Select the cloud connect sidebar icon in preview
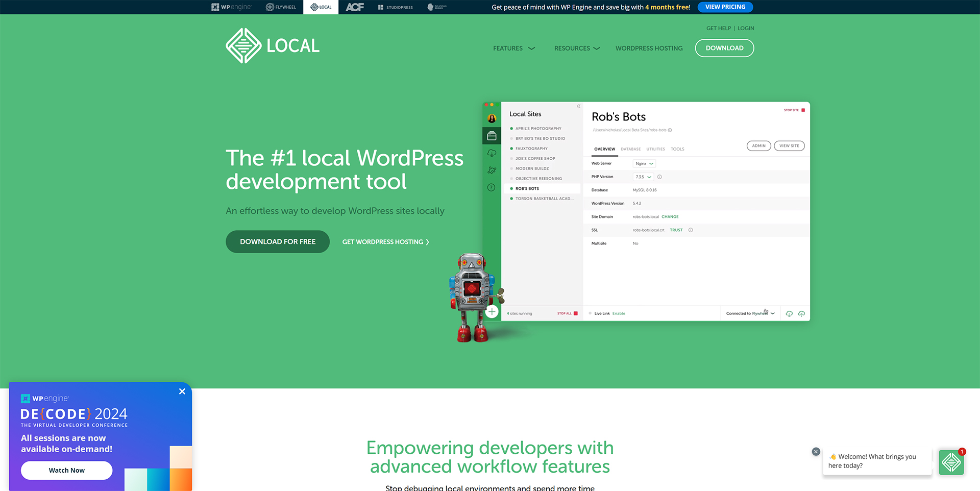The width and height of the screenshot is (980, 491). coord(492,153)
